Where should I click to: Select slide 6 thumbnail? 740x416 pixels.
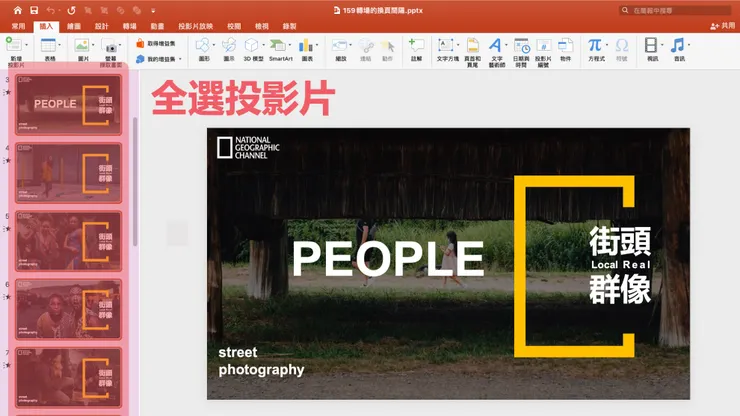pos(68,309)
